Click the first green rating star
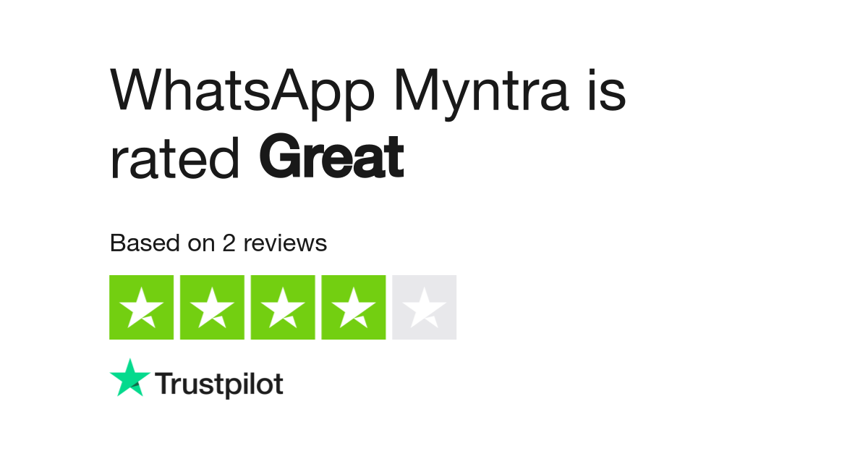The image size is (868, 454). coord(141,307)
